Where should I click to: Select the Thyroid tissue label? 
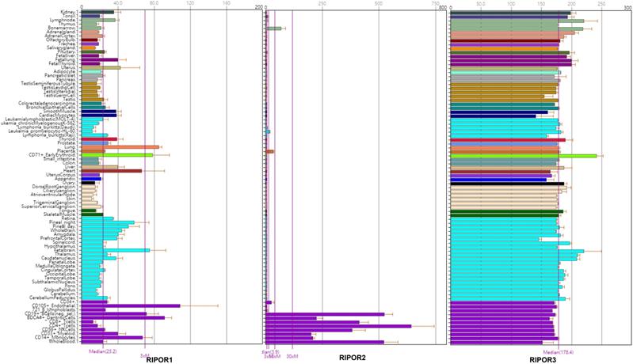pyautogui.click(x=67, y=139)
